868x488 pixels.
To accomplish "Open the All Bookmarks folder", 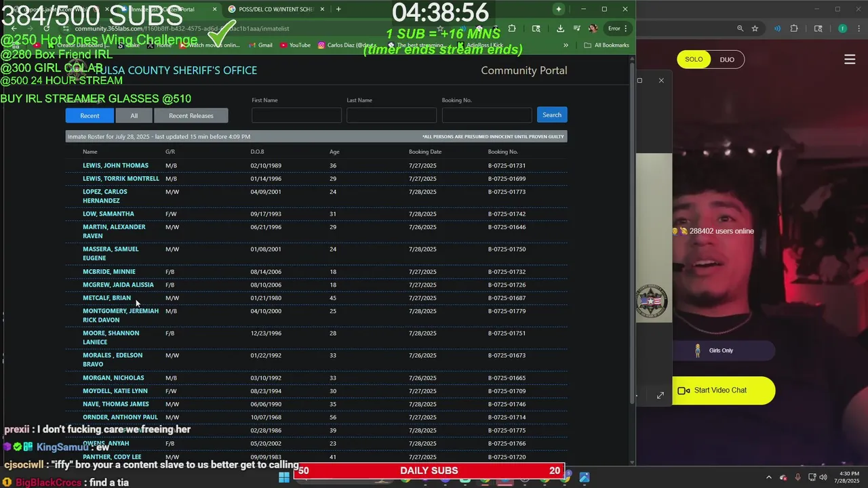I will [606, 45].
